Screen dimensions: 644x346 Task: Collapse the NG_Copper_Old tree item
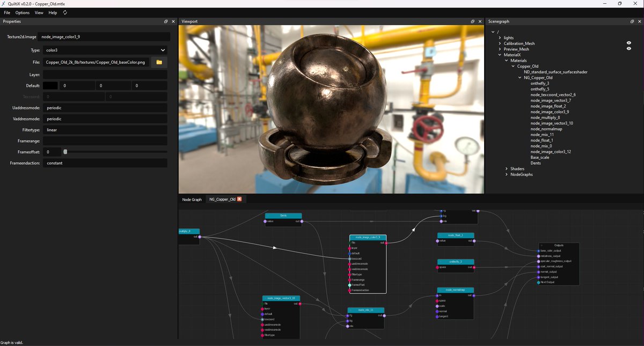point(519,78)
